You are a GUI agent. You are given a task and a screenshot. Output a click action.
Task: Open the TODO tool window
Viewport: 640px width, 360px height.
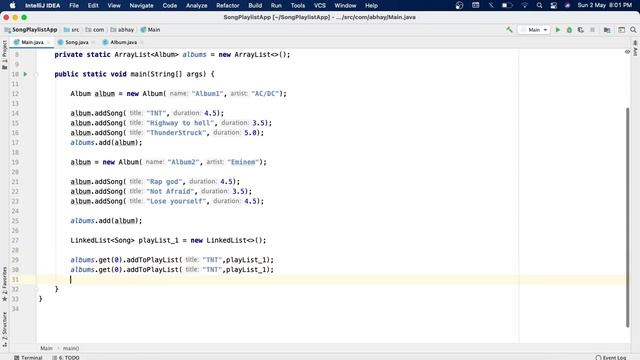tap(66, 357)
